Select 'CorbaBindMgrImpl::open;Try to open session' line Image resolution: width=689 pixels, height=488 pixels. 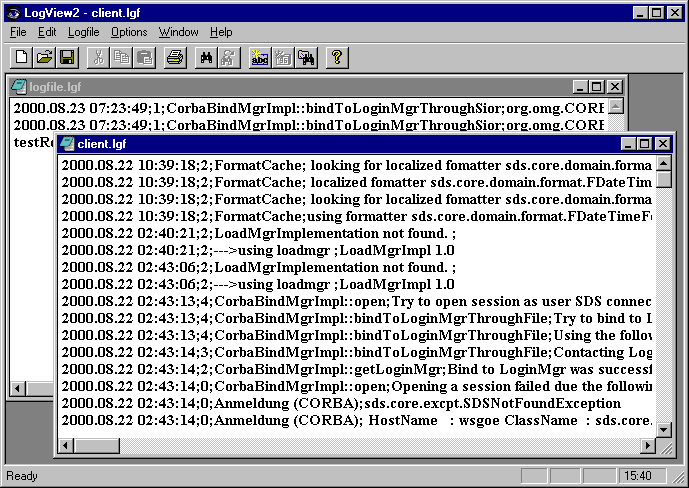[x=357, y=301]
